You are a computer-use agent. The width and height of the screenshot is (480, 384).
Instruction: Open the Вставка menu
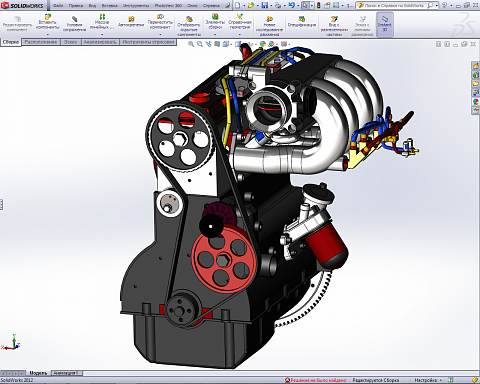click(110, 6)
